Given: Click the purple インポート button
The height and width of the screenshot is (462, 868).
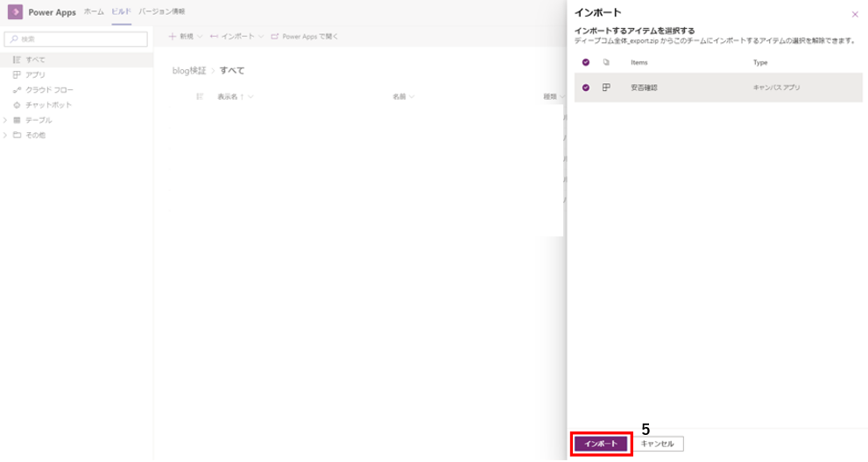Looking at the screenshot, I should pyautogui.click(x=601, y=444).
